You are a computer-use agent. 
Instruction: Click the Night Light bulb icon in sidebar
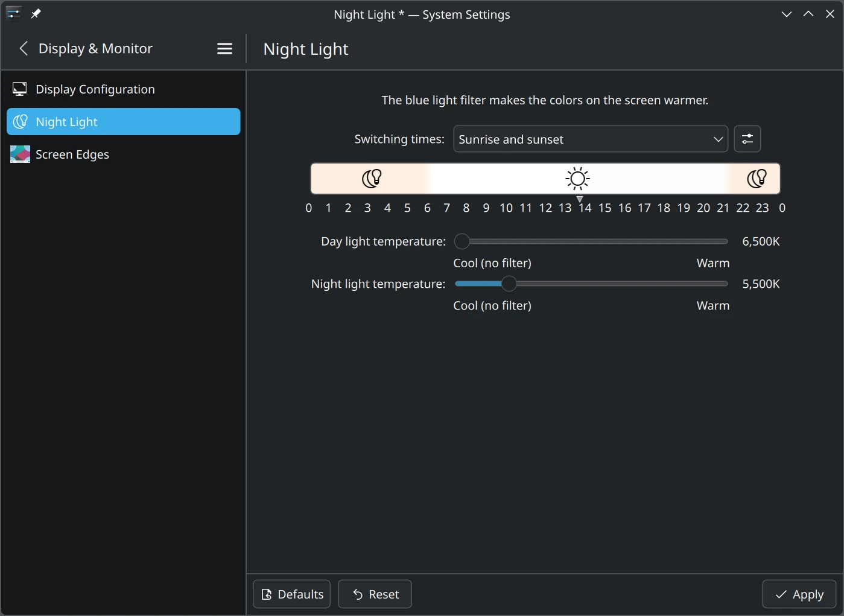coord(20,122)
